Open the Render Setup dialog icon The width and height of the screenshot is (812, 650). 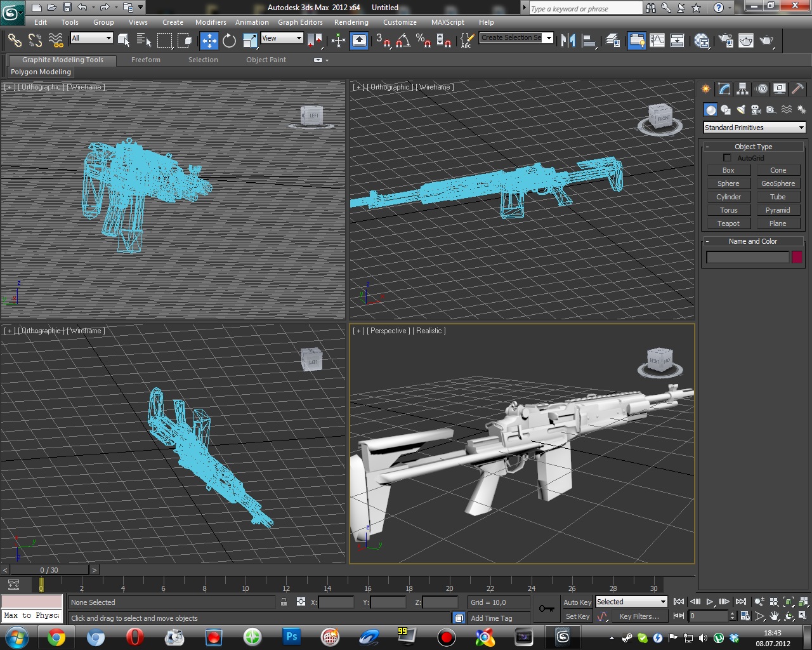coord(725,41)
